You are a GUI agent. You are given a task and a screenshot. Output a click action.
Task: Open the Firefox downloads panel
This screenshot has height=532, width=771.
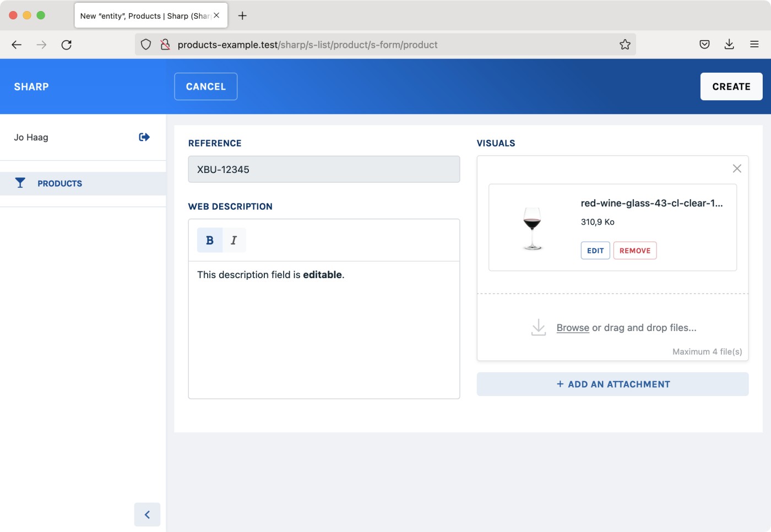point(729,45)
